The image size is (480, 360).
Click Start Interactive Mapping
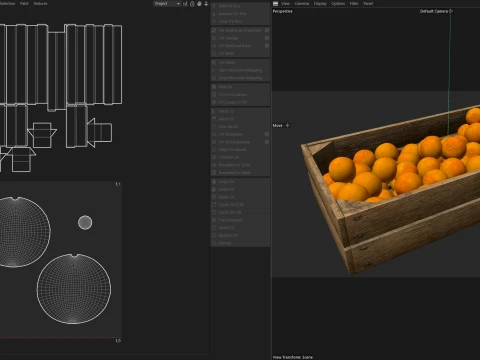[x=240, y=70]
